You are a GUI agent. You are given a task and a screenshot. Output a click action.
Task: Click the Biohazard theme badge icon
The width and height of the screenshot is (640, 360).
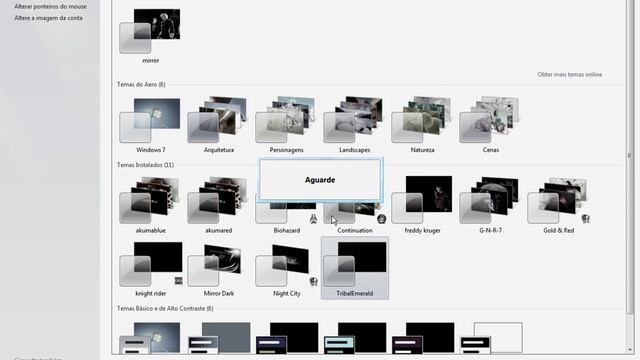tap(313, 219)
